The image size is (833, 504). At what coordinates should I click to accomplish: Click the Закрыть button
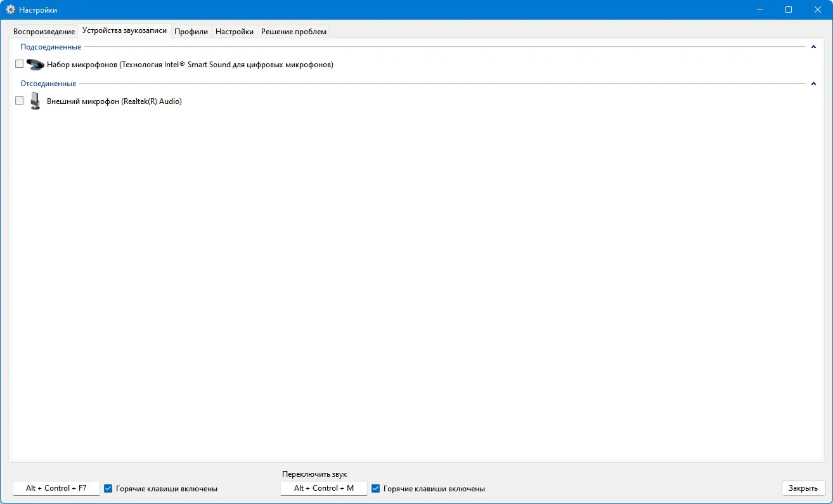point(803,488)
